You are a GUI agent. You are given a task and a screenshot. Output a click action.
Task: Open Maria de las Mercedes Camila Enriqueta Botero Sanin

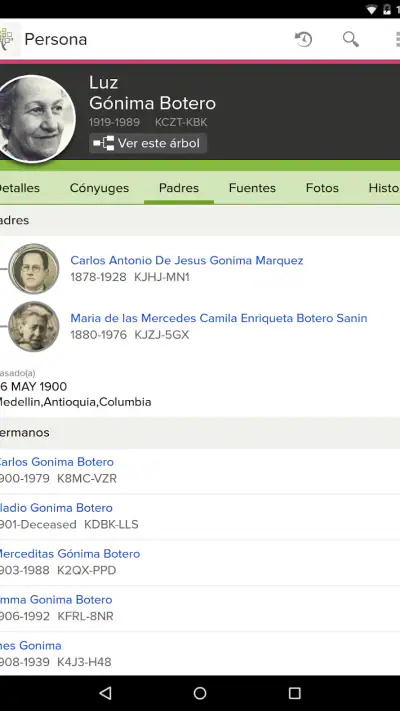tap(219, 318)
